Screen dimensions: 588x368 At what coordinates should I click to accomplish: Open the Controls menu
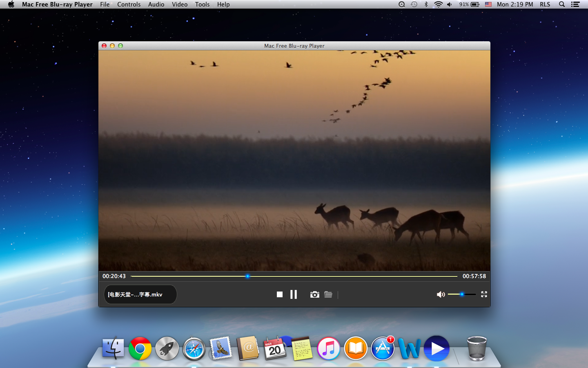129,4
